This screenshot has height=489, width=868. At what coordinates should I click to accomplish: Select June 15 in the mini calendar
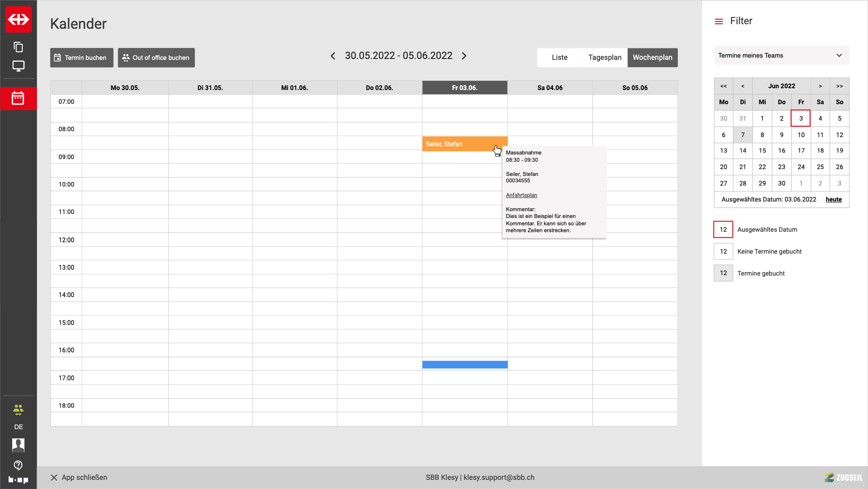762,151
